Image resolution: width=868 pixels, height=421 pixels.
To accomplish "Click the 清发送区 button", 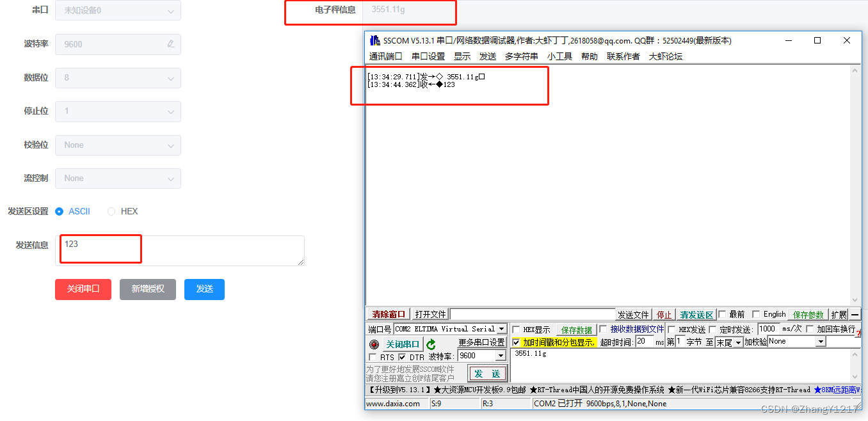I will click(696, 315).
